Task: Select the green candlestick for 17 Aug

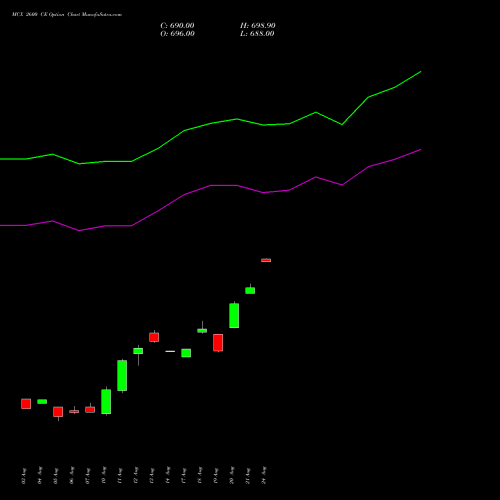Action: click(x=186, y=353)
